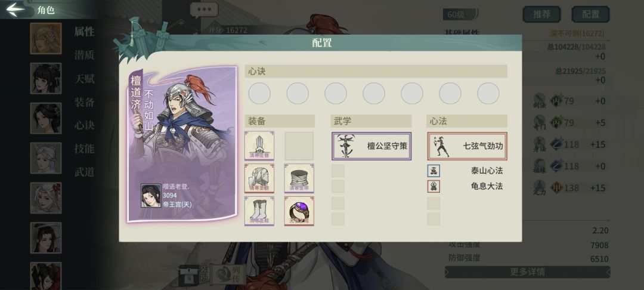Click the 推荐 button
This screenshot has width=644, height=290.
[x=541, y=14]
